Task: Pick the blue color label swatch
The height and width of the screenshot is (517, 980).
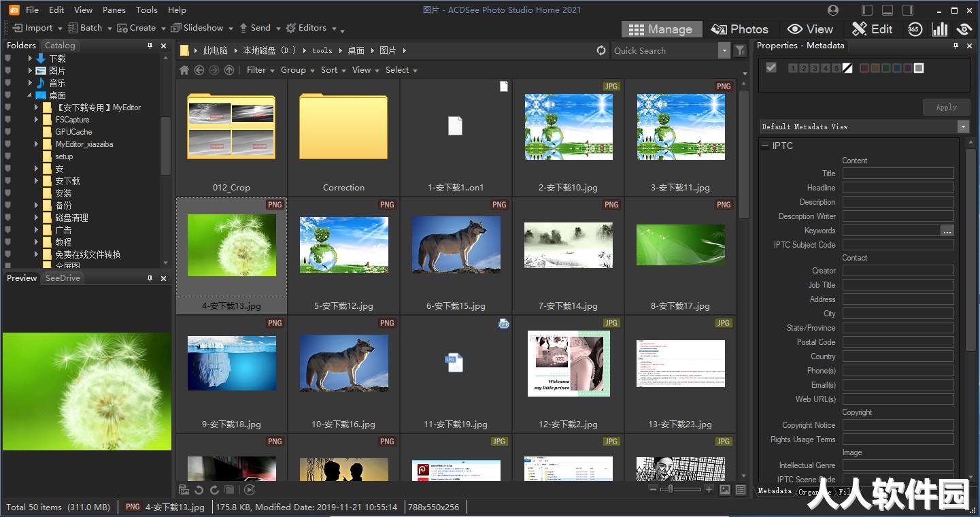Action: pyautogui.click(x=897, y=68)
